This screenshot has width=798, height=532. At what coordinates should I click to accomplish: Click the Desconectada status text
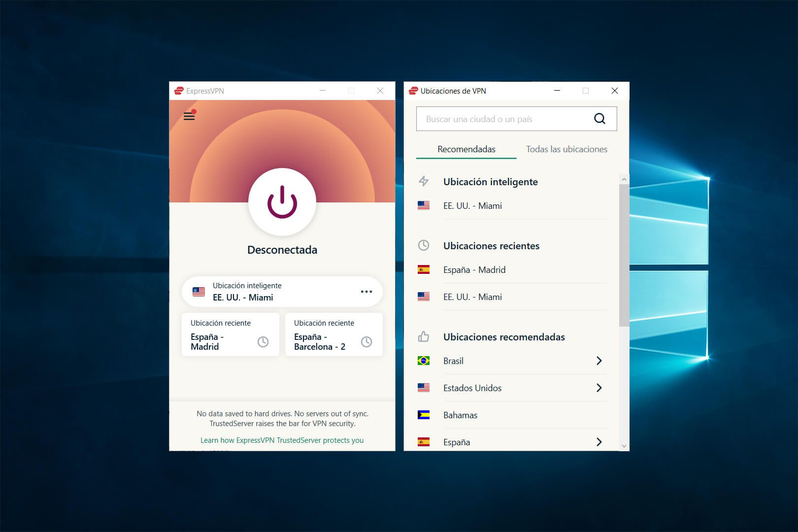tap(282, 250)
